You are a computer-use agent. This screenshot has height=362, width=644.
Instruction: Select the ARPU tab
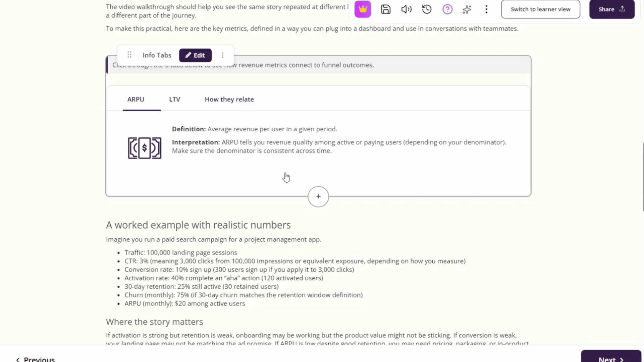point(136,99)
